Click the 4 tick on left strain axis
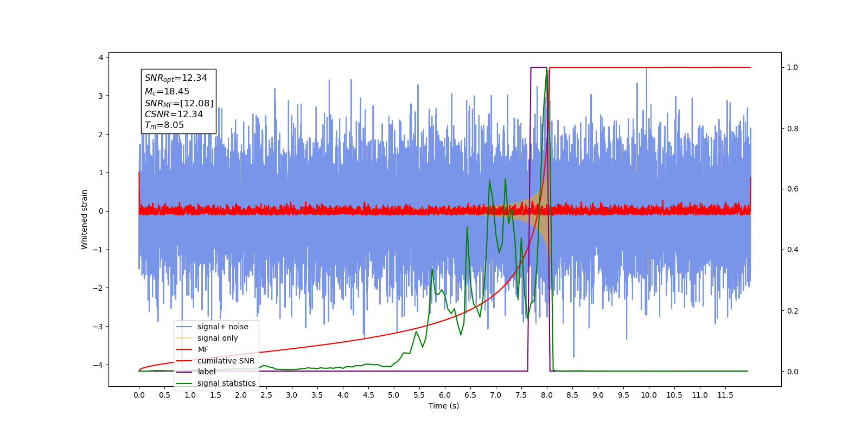The width and height of the screenshot is (868, 434). click(x=101, y=58)
